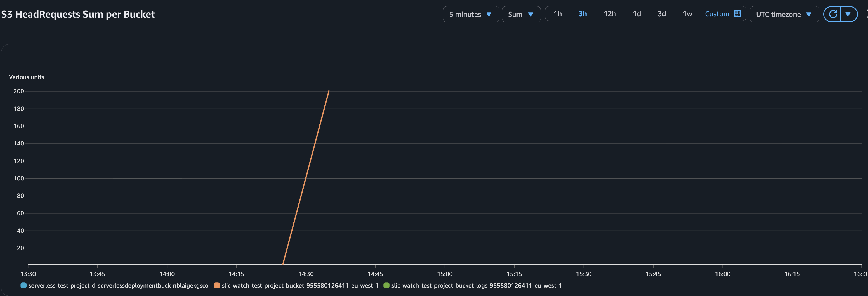Click the refresh icon button
868x296 pixels.
click(x=832, y=14)
